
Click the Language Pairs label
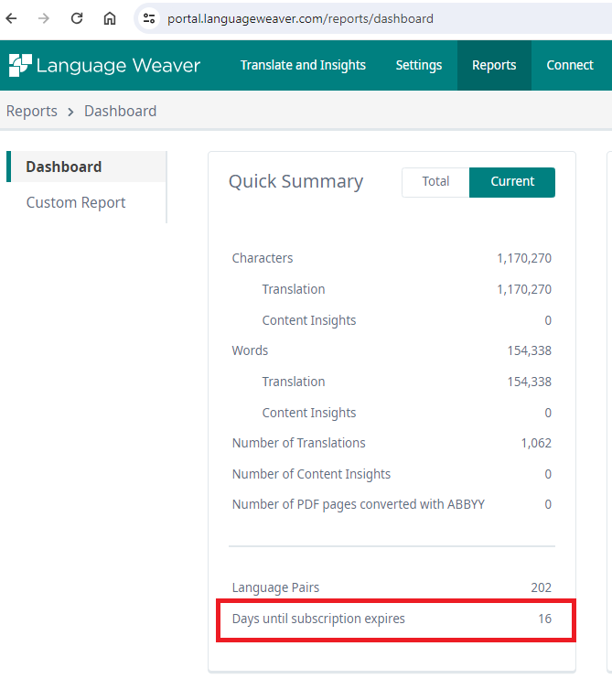tap(275, 587)
